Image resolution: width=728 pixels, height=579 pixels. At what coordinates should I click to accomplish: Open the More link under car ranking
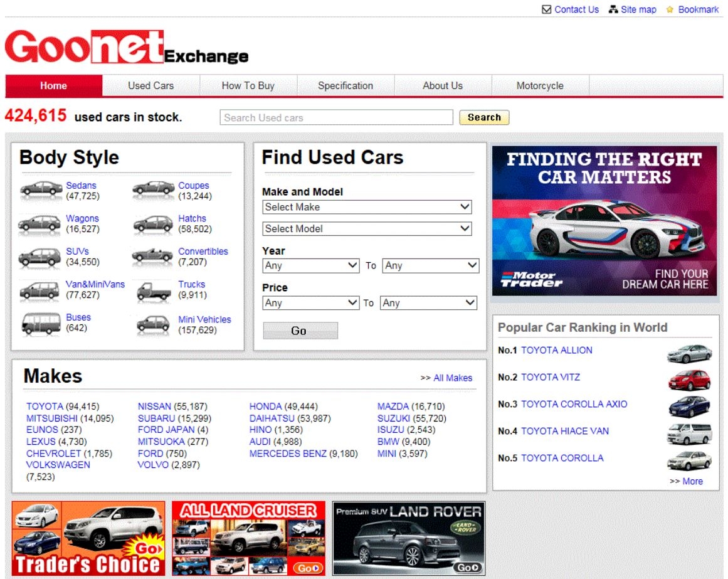pos(693,482)
